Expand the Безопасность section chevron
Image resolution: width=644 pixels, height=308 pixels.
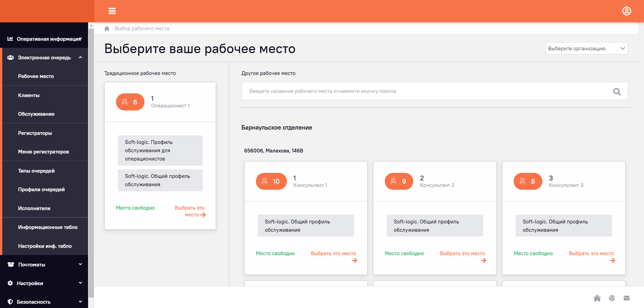point(80,301)
